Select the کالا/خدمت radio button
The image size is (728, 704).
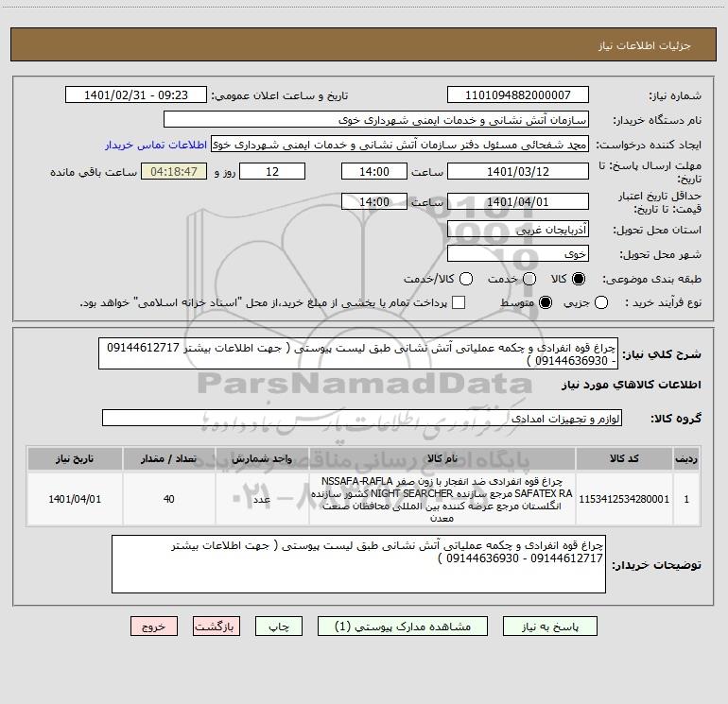466,279
